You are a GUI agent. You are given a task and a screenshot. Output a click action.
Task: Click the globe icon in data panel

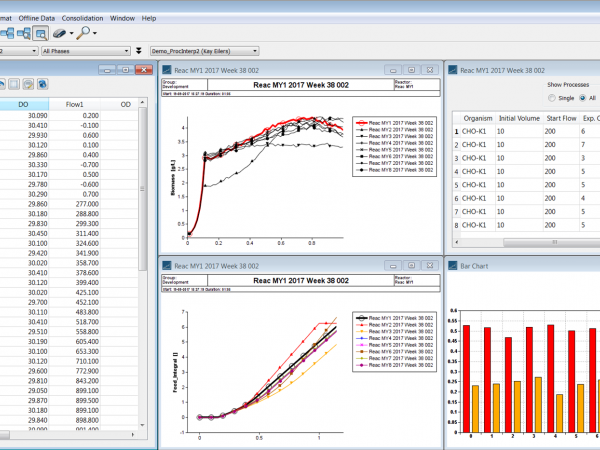pos(42,84)
